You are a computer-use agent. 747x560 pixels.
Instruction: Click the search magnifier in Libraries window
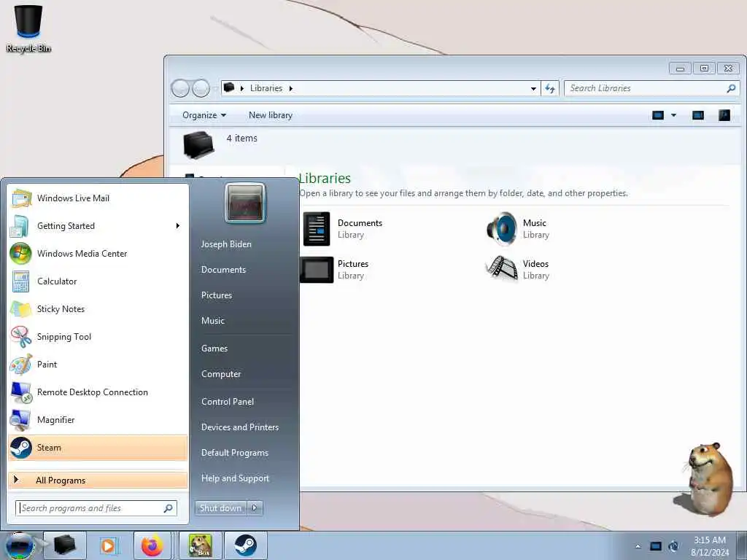coord(731,88)
